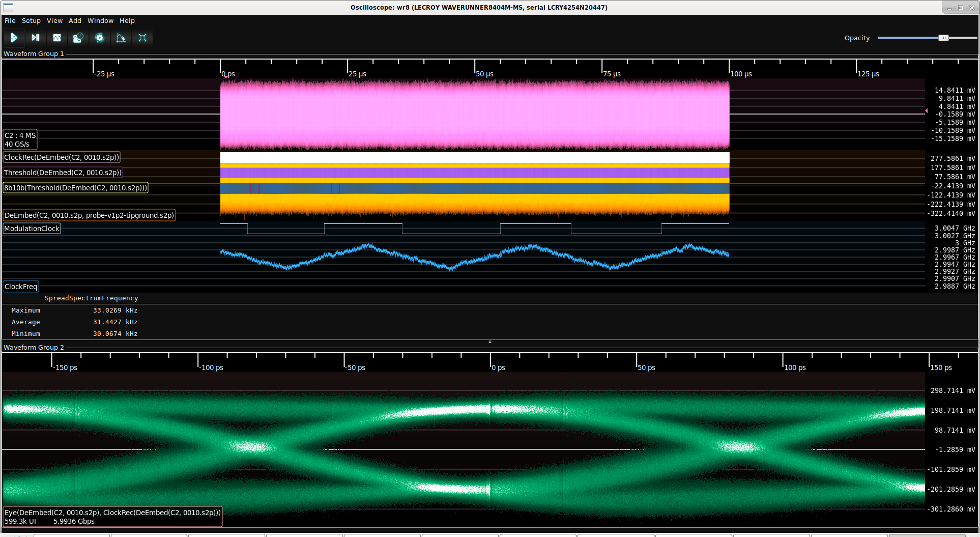Toggle fullscreen with the expand-corners icon
Viewport: 980px width, 537px height.
point(142,38)
